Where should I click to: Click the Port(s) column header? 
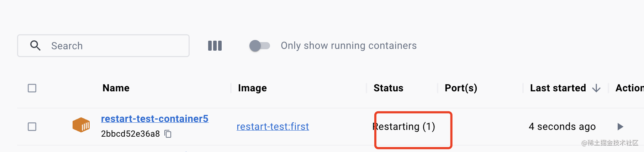461,88
